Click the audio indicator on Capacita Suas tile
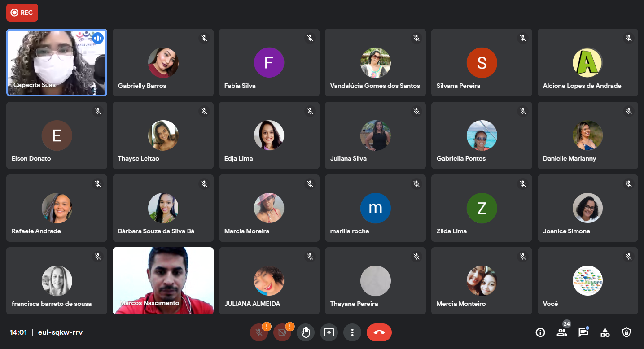Viewport: 644px width, 349px height. (98, 38)
